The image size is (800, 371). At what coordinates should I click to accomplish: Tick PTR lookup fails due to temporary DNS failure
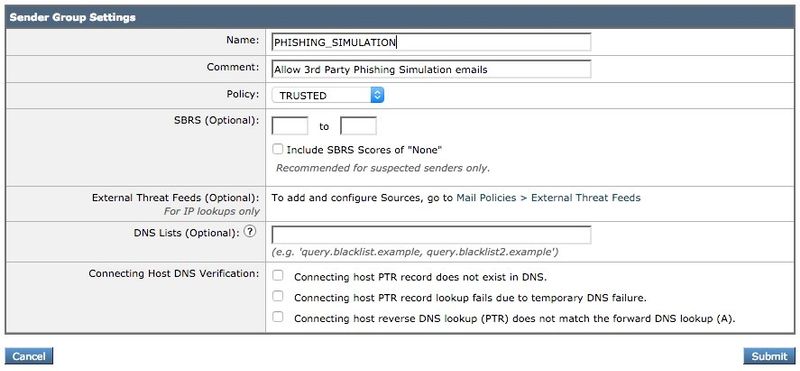[277, 296]
